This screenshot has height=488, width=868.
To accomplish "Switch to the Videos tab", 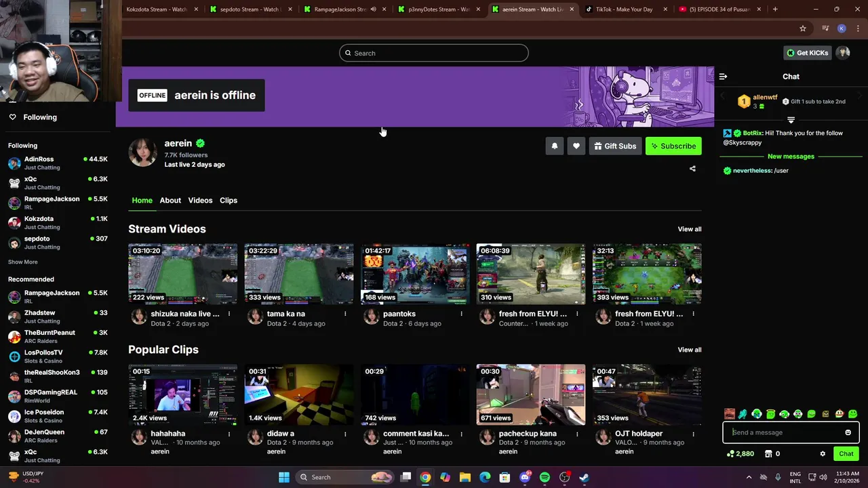I will click(x=200, y=201).
